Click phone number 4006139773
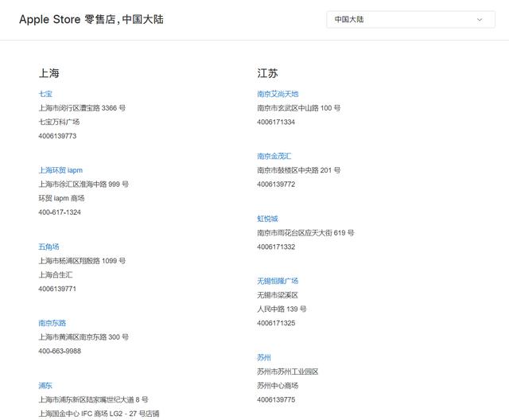The height and width of the screenshot is (420, 509). click(x=57, y=136)
